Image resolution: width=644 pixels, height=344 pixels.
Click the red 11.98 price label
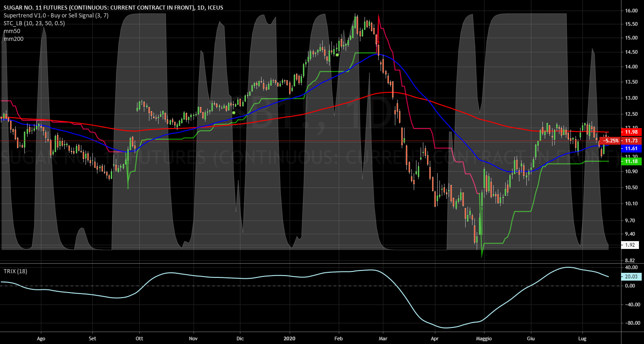pyautogui.click(x=631, y=132)
